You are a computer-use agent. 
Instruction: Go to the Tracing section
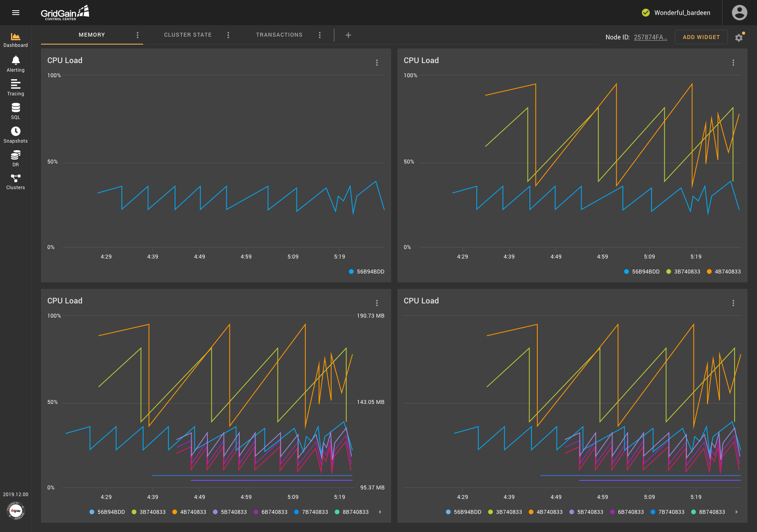point(16,88)
